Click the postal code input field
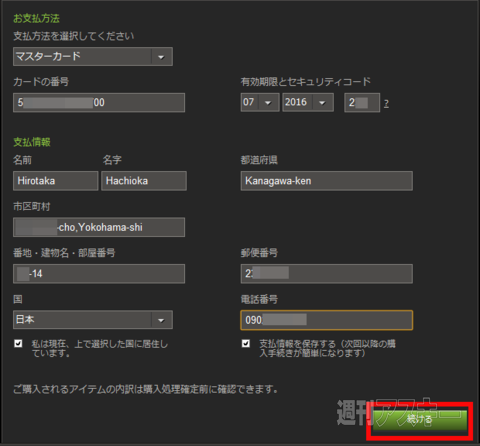This screenshot has width=480, height=446. (x=327, y=274)
